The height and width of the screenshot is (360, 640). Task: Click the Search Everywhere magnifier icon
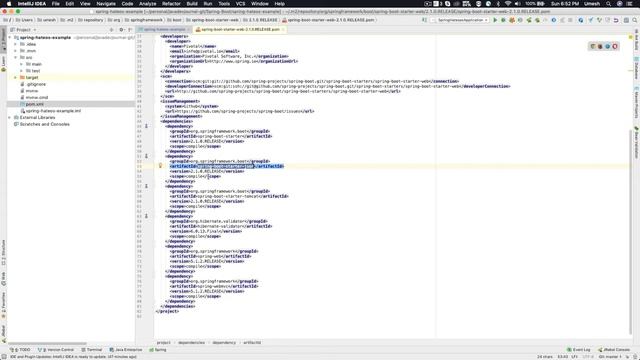tap(635, 20)
